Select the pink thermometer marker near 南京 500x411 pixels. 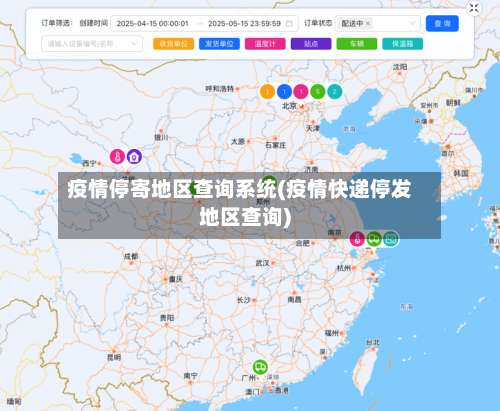pos(357,239)
